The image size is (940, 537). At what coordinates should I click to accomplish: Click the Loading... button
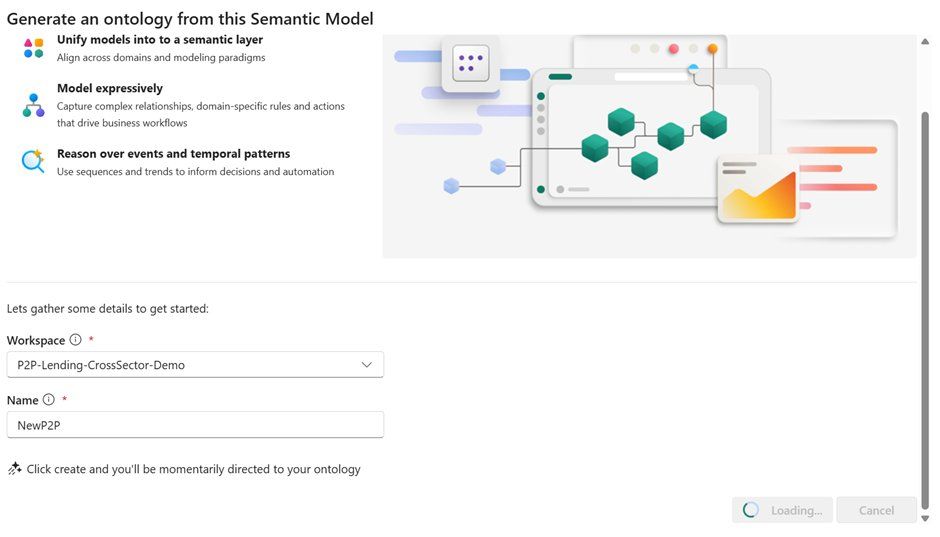click(x=782, y=510)
